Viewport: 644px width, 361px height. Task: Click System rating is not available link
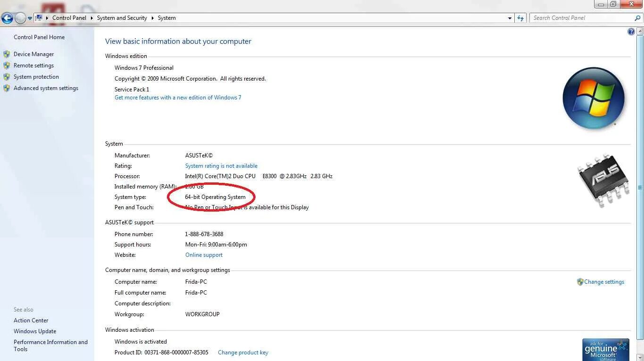(x=221, y=166)
